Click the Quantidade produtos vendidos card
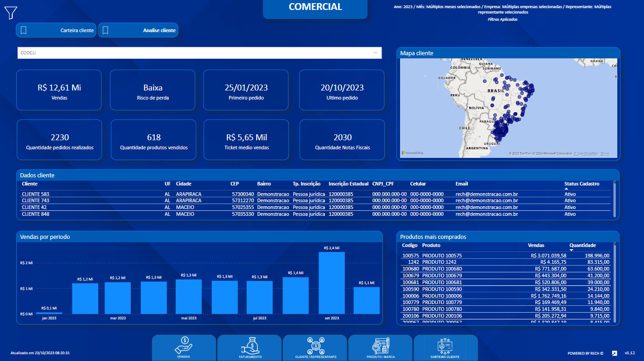644x361 pixels. [x=153, y=140]
